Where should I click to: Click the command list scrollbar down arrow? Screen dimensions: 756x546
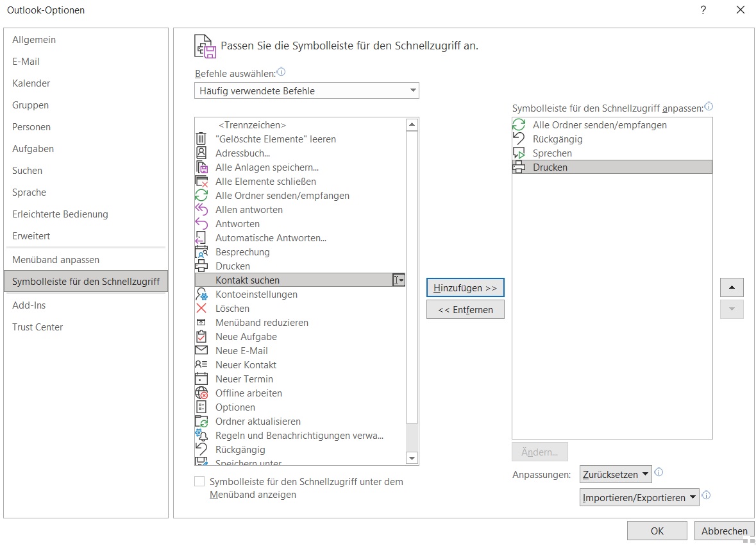tap(412, 458)
